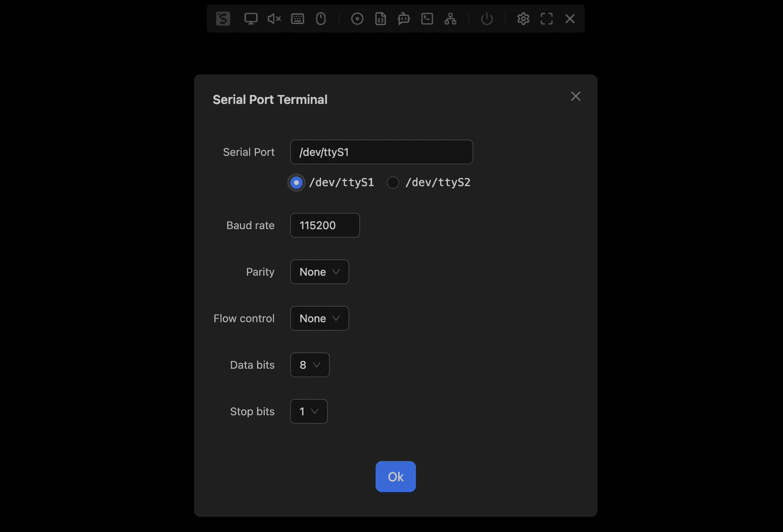Select the /dev/ttyS2 radio button
This screenshot has width=783, height=532.
tap(393, 183)
